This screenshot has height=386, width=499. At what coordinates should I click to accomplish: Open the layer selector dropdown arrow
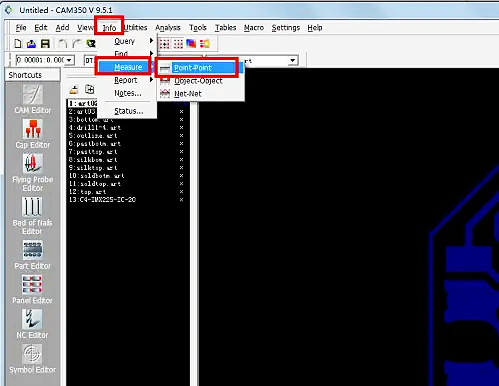click(x=292, y=60)
